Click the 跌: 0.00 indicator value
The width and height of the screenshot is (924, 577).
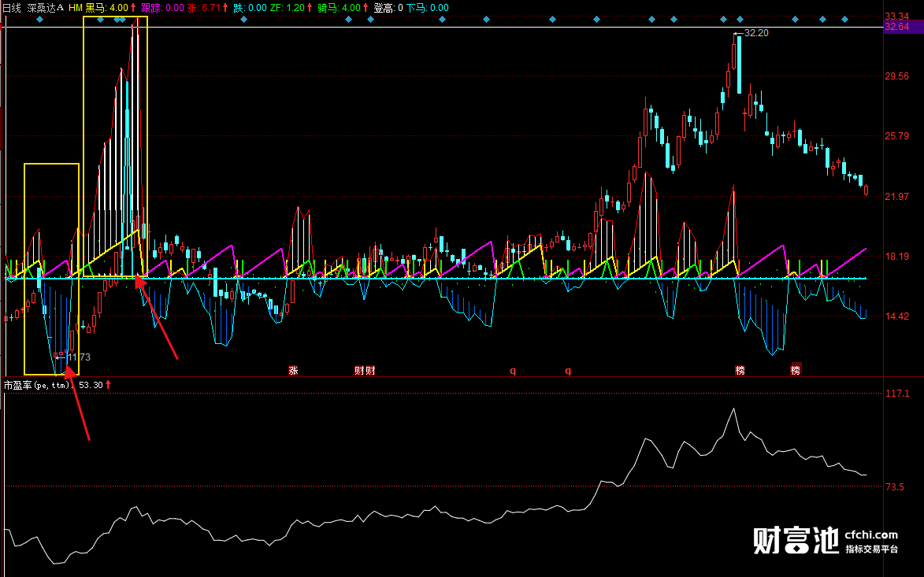250,8
